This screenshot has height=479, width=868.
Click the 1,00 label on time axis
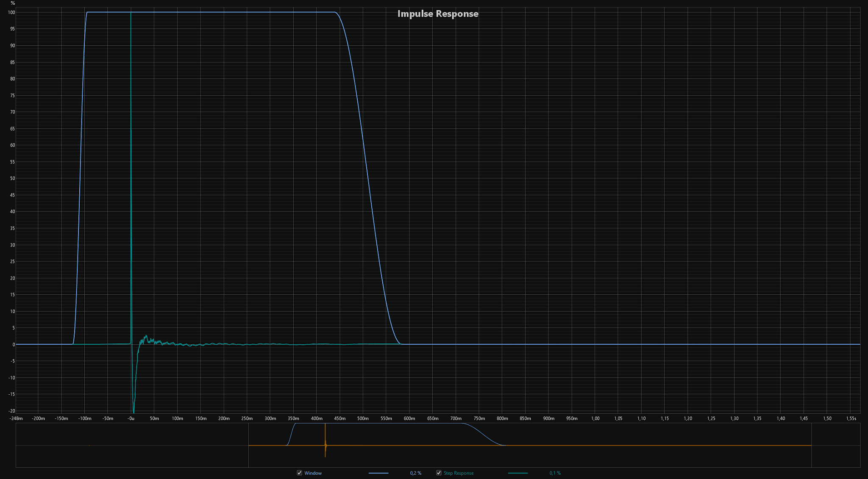[595, 418]
